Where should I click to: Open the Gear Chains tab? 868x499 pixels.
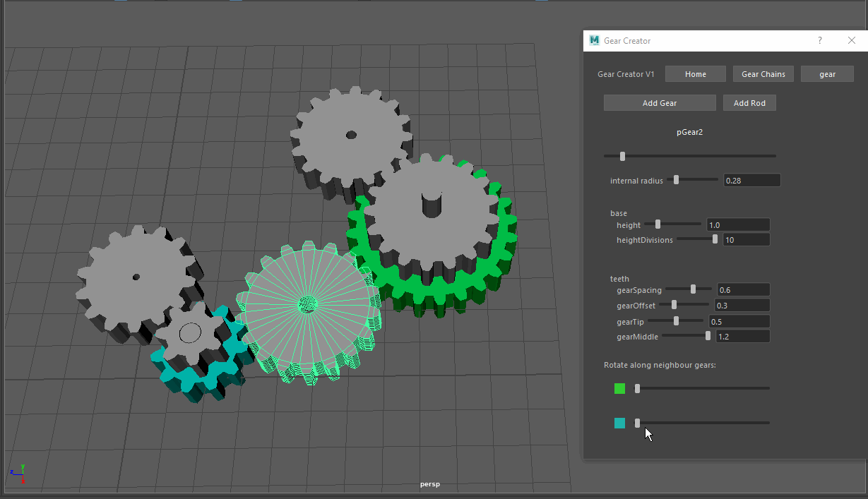[763, 73]
